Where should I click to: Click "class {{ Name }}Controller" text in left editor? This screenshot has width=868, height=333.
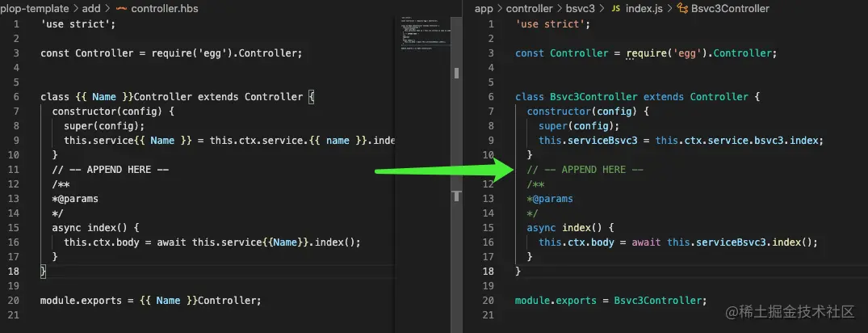click(x=116, y=97)
